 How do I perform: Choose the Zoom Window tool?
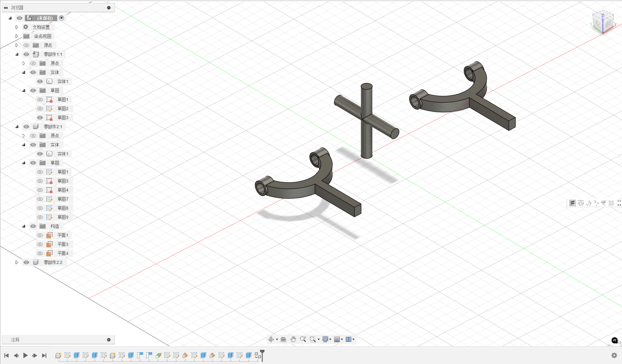click(313, 339)
